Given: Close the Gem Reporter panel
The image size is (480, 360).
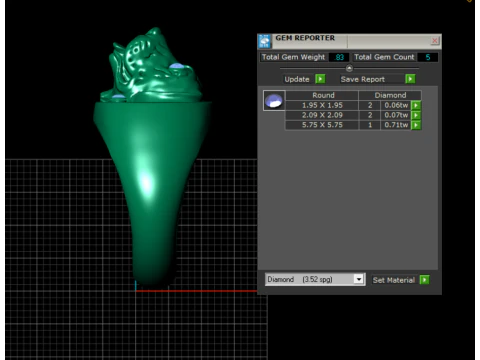Looking at the screenshot, I should click(x=434, y=41).
